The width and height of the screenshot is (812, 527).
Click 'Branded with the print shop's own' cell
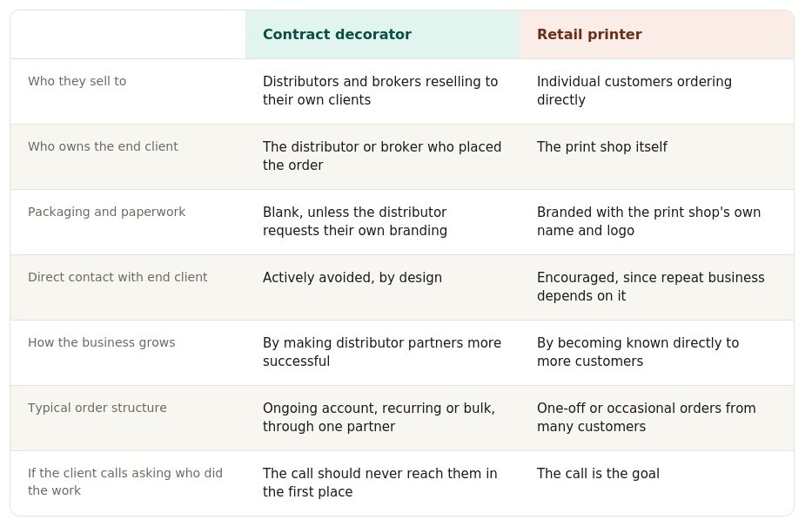click(649, 221)
